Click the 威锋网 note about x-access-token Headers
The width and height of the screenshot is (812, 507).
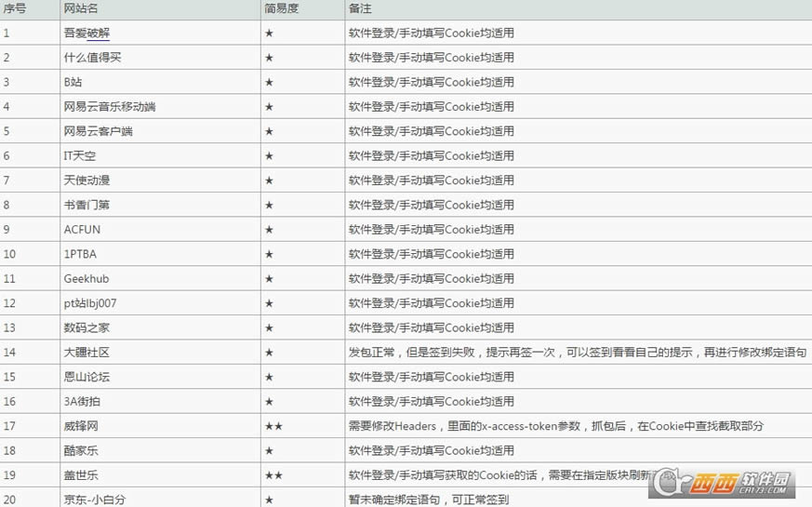[555, 426]
